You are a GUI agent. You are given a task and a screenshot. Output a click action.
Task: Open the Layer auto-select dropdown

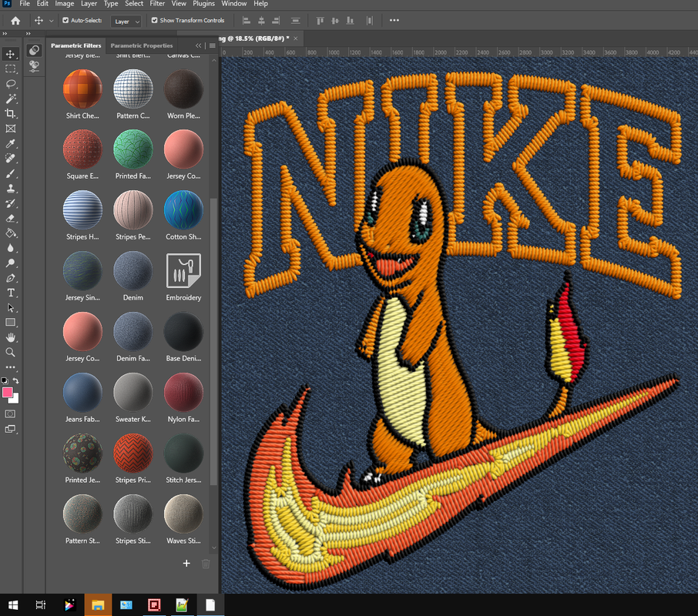[x=126, y=22]
